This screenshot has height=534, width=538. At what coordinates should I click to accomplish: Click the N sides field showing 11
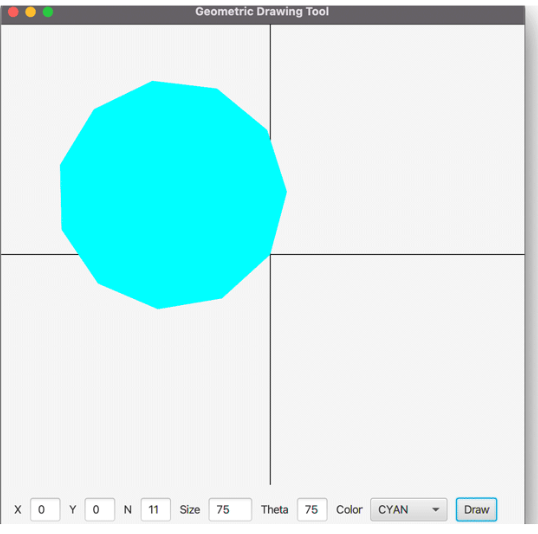pyautogui.click(x=155, y=509)
